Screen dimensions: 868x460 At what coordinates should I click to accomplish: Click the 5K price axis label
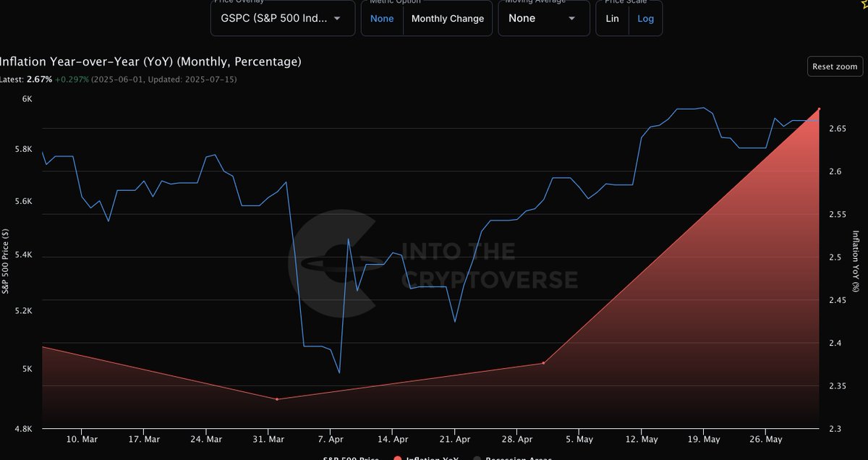click(27, 369)
